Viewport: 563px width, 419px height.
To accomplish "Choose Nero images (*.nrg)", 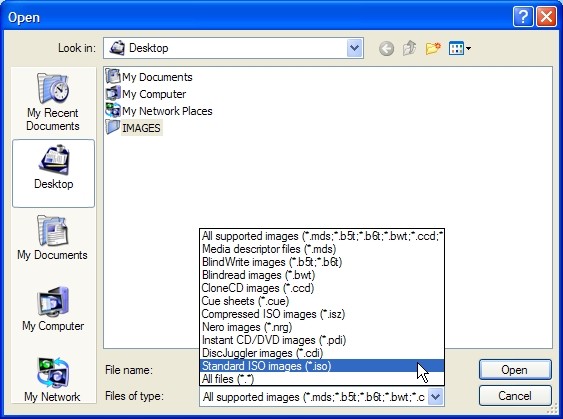I will point(322,327).
